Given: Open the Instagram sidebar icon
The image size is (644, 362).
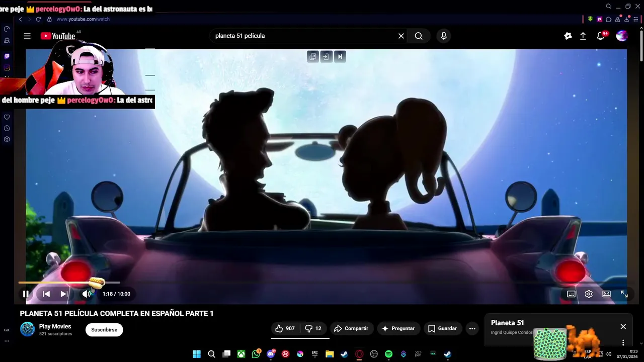Looking at the screenshot, I should tap(7, 67).
